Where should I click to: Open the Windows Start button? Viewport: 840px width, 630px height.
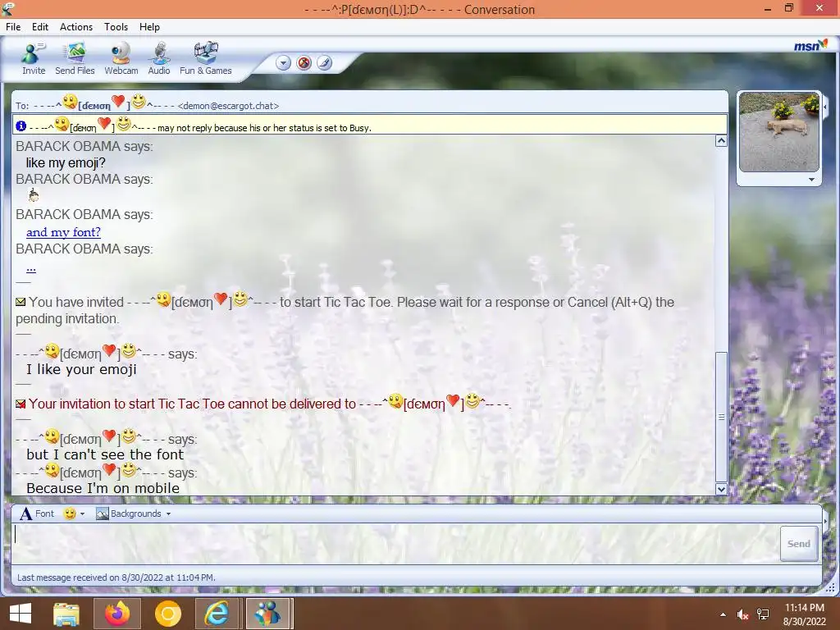coord(21,614)
